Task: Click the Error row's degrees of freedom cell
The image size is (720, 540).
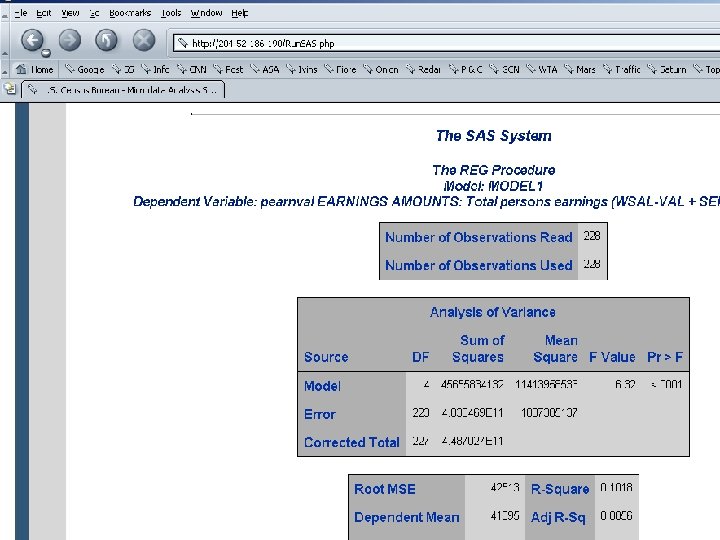Action: (x=421, y=412)
